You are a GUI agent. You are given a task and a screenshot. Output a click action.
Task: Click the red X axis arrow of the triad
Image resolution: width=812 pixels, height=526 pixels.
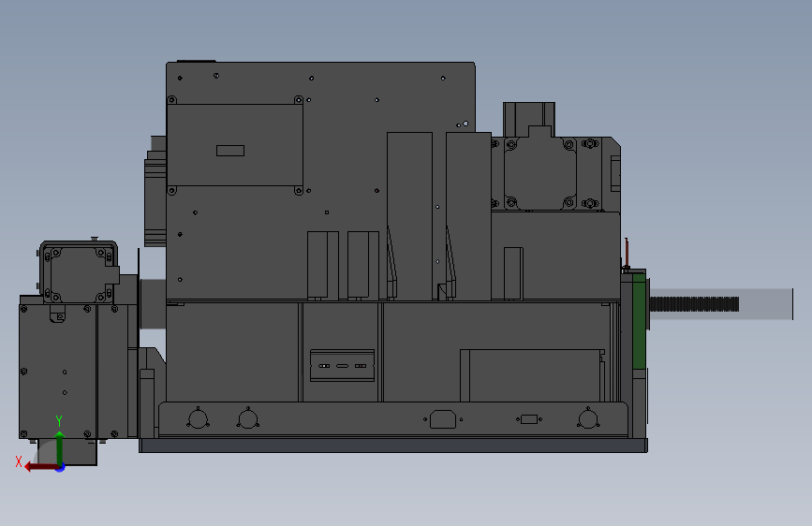coord(40,467)
